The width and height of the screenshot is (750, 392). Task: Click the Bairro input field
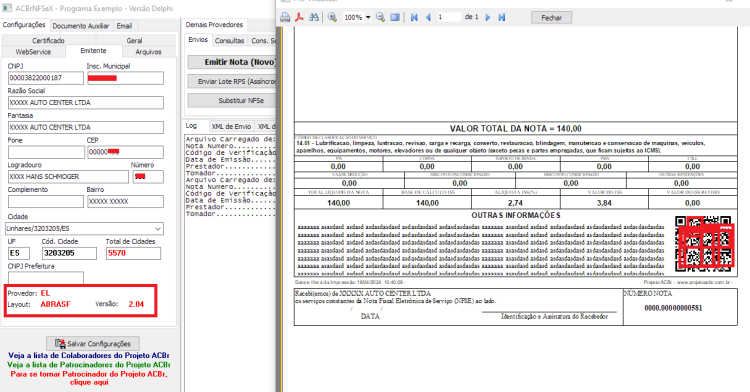tap(125, 201)
